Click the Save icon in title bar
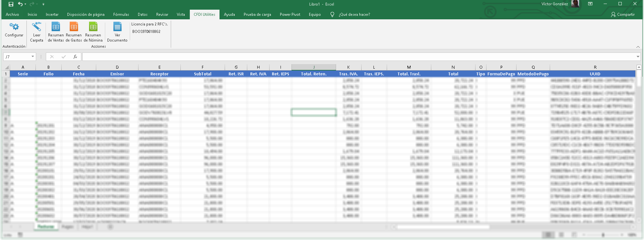Viewport: 644px width, 240px height. pos(11,4)
